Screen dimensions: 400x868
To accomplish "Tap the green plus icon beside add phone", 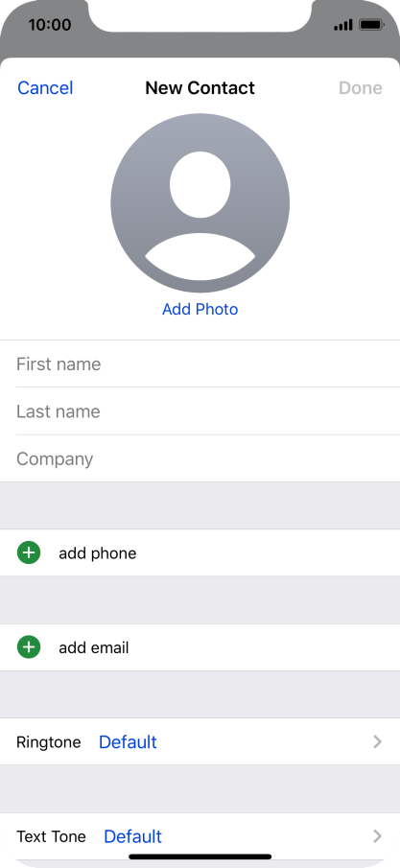I will pos(29,552).
